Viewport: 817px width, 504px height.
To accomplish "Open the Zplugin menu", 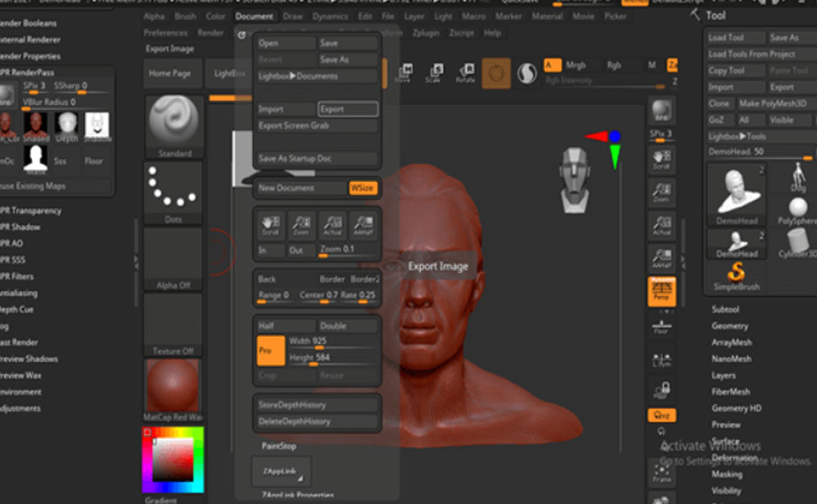I will coord(426,33).
